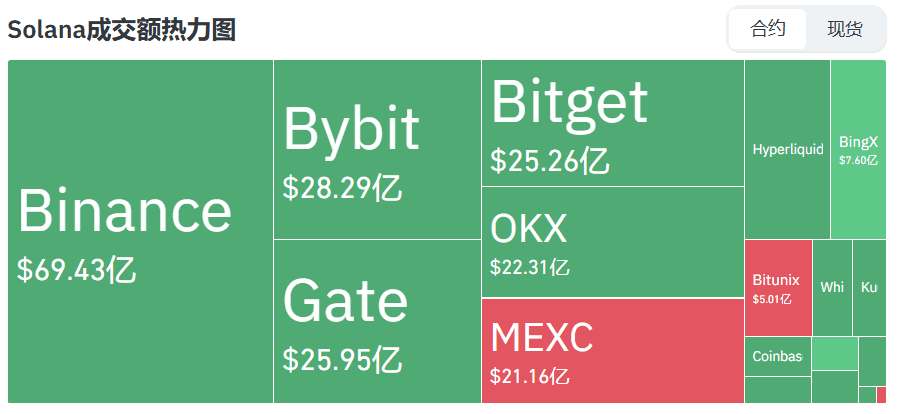Select the truncated Whi tile

pyautogui.click(x=832, y=288)
